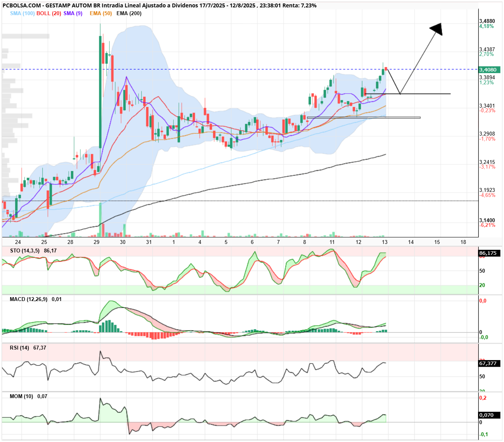Click the STO (14,3,5) indicator label
The height and width of the screenshot is (442, 504).
coord(25,251)
